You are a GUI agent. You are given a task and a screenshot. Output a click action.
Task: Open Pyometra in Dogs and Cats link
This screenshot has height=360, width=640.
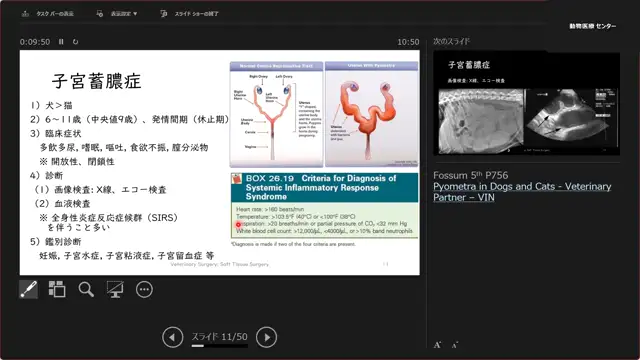pos(522,192)
